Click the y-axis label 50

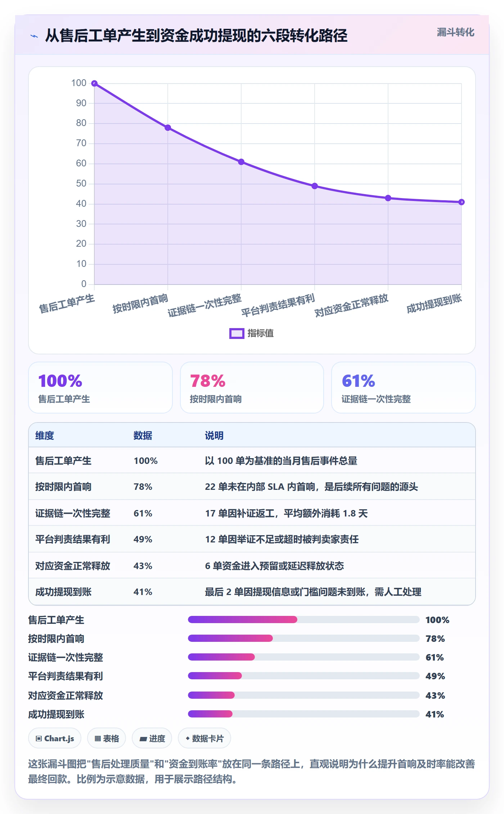pos(81,184)
